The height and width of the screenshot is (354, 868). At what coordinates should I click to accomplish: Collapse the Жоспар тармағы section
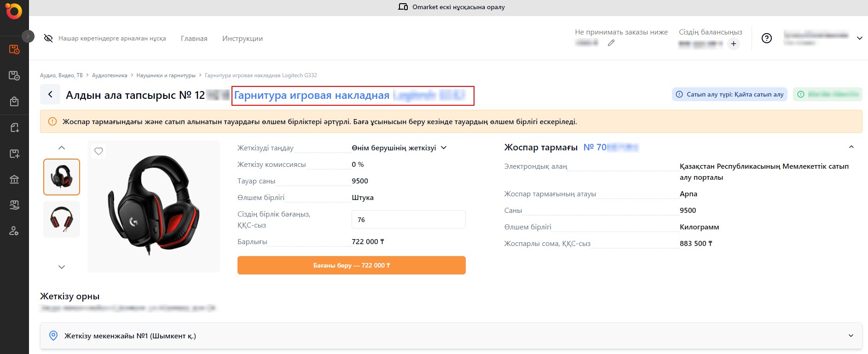click(851, 147)
